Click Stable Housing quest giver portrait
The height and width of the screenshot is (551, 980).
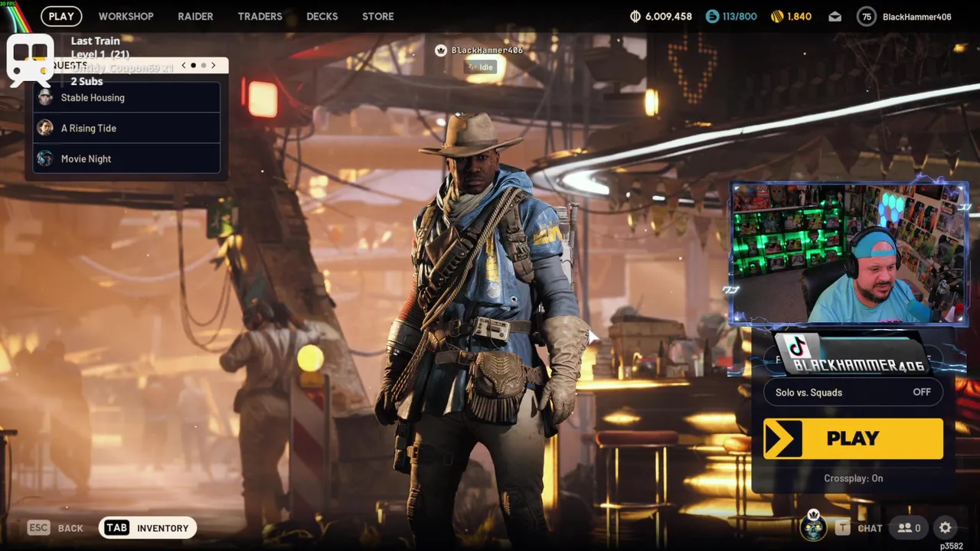pos(45,97)
